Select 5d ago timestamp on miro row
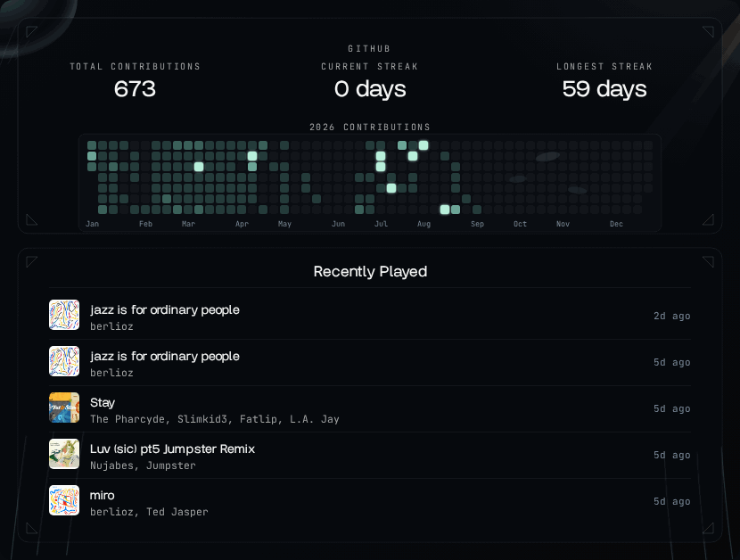This screenshot has width=740, height=560. tap(672, 501)
